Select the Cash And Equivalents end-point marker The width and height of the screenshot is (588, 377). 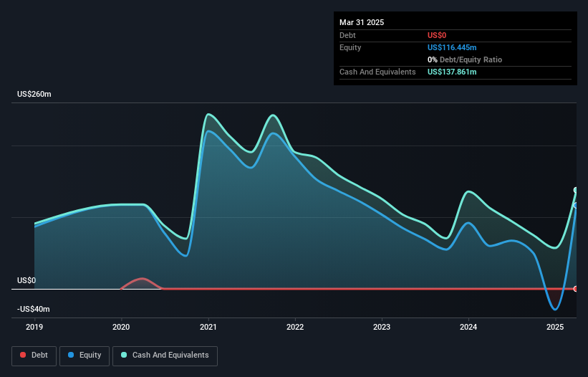[x=576, y=190]
